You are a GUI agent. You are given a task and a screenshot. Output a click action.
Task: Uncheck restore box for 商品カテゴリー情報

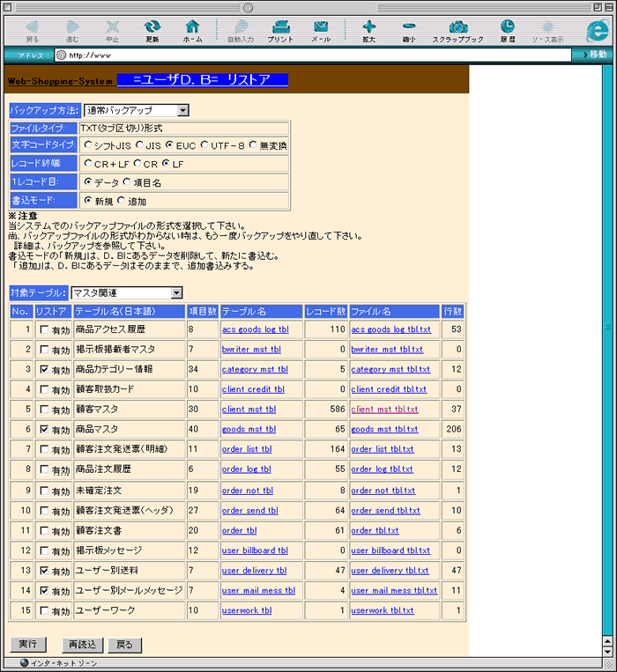[44, 369]
